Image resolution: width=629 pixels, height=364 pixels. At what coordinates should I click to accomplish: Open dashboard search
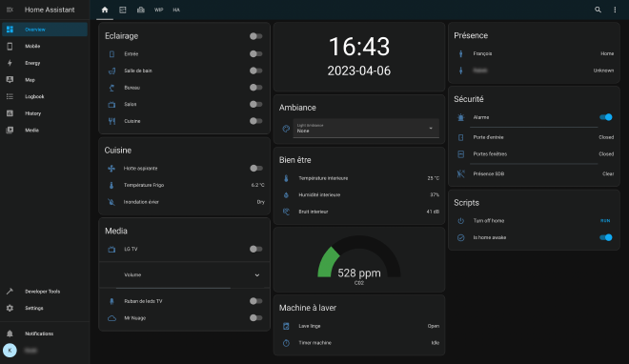click(598, 10)
